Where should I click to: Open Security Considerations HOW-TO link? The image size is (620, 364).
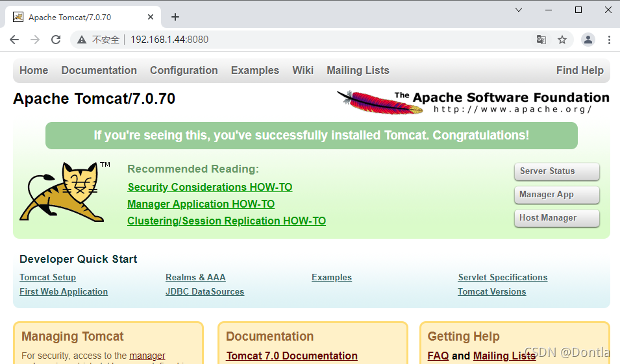pyautogui.click(x=210, y=187)
